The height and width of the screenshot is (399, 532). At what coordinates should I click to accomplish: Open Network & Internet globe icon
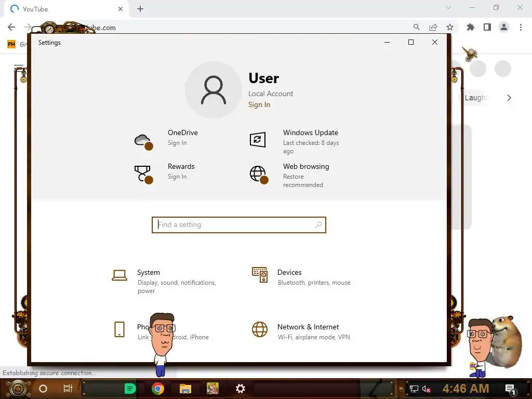coord(260,329)
